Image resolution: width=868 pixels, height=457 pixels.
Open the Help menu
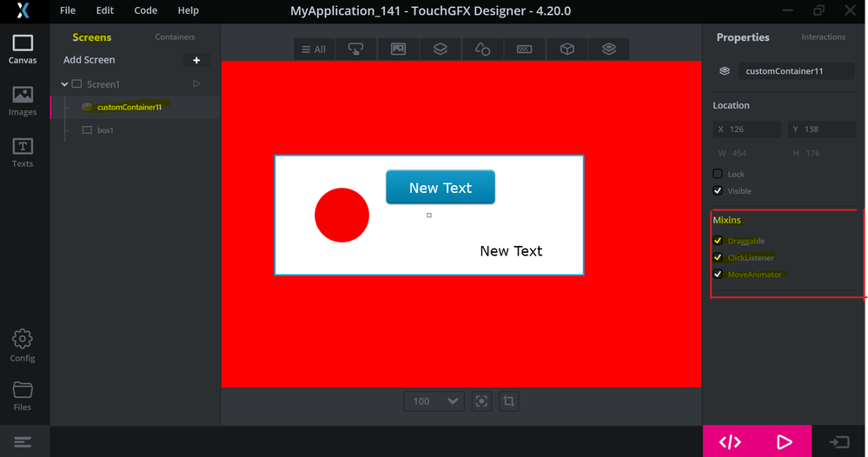pyautogui.click(x=189, y=10)
